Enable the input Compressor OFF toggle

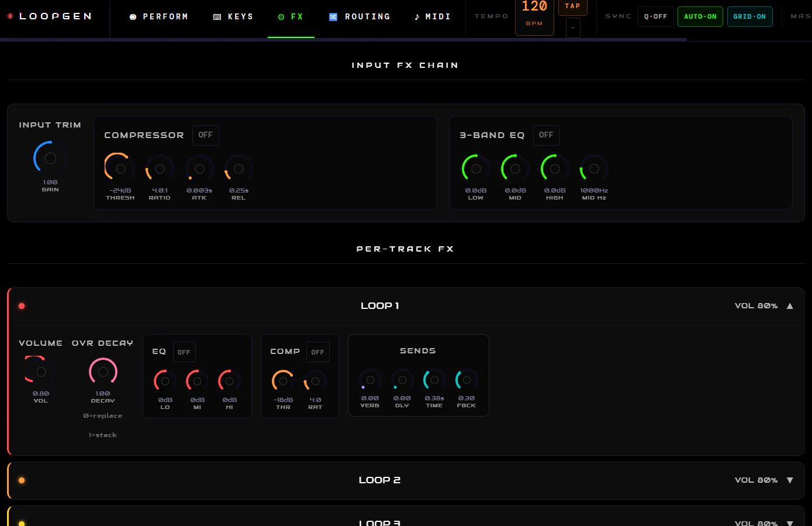tap(205, 135)
